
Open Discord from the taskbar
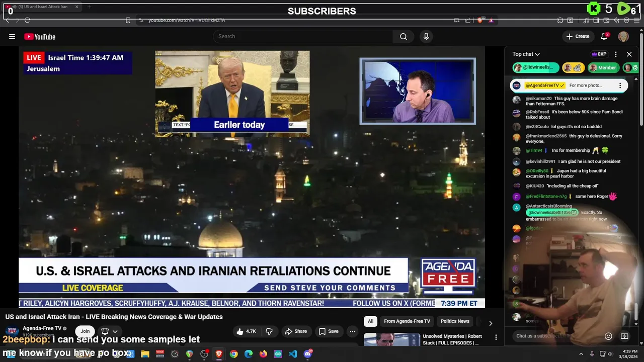point(307,354)
